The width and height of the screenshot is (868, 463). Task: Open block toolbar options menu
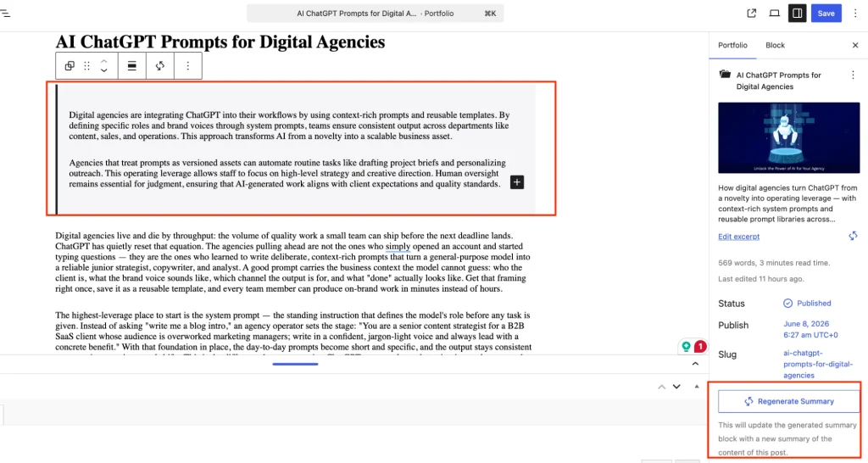point(187,66)
